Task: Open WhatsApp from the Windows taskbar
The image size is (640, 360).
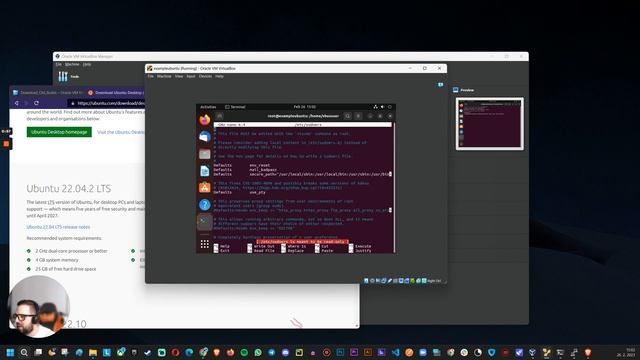Action: pos(258,352)
